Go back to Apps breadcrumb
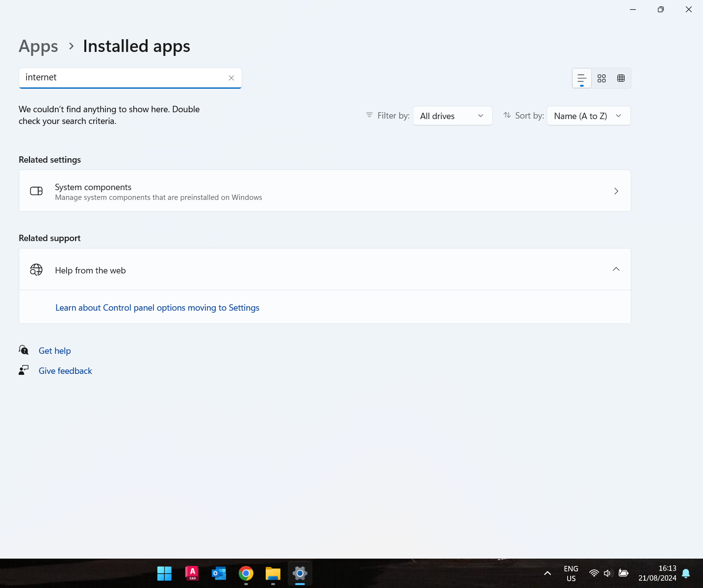 pos(38,46)
